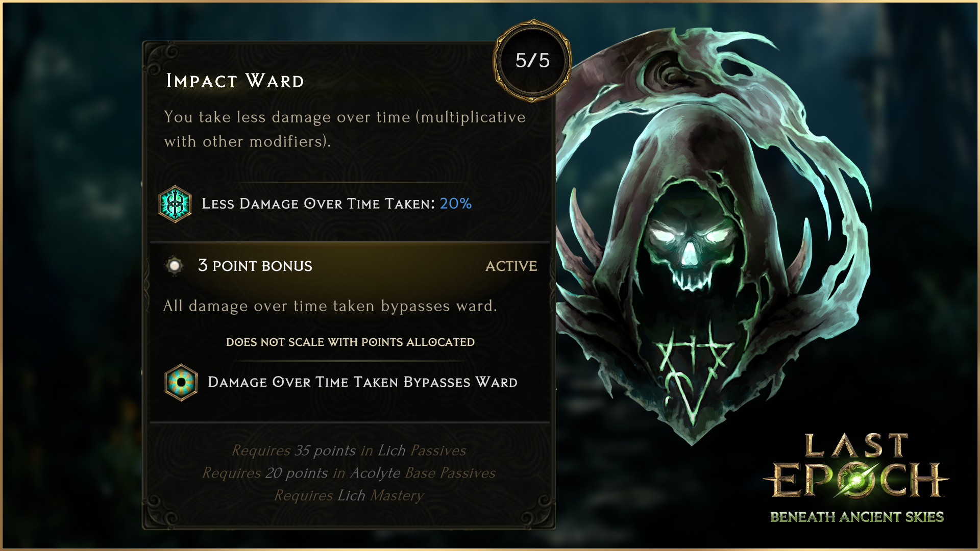
Task: Click the Impact Ward title
Action: tap(235, 81)
